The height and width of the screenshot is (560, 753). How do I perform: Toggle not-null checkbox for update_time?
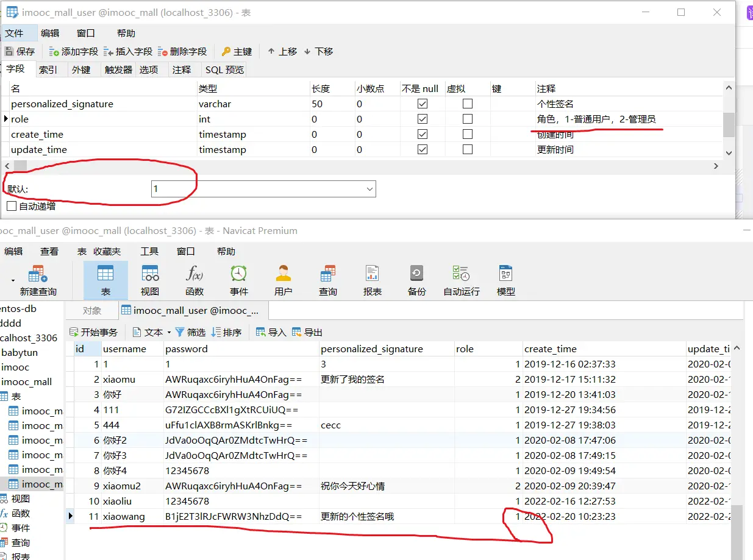[x=422, y=149]
